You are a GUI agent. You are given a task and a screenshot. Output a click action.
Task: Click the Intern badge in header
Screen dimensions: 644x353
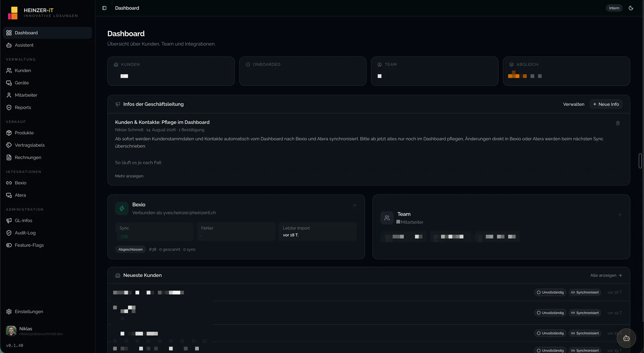614,8
